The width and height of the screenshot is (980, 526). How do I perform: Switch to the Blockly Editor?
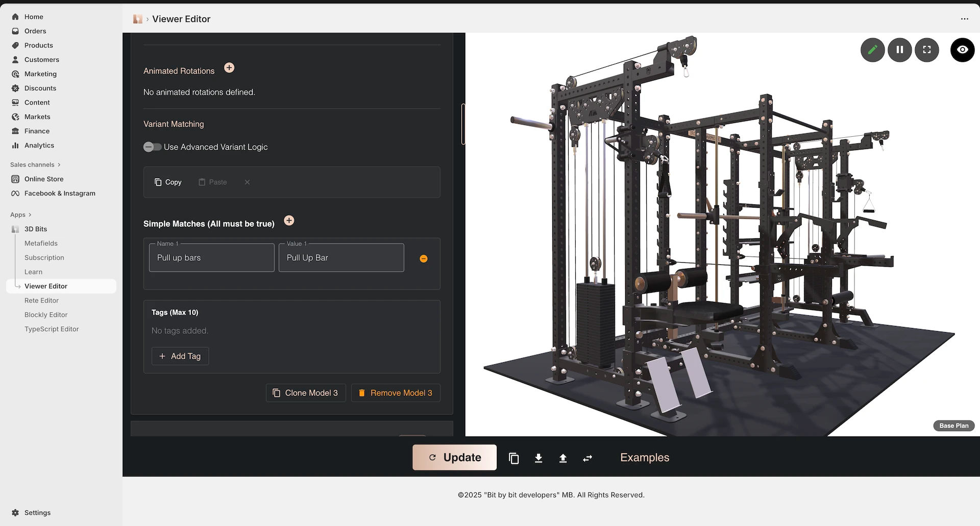[x=45, y=315]
